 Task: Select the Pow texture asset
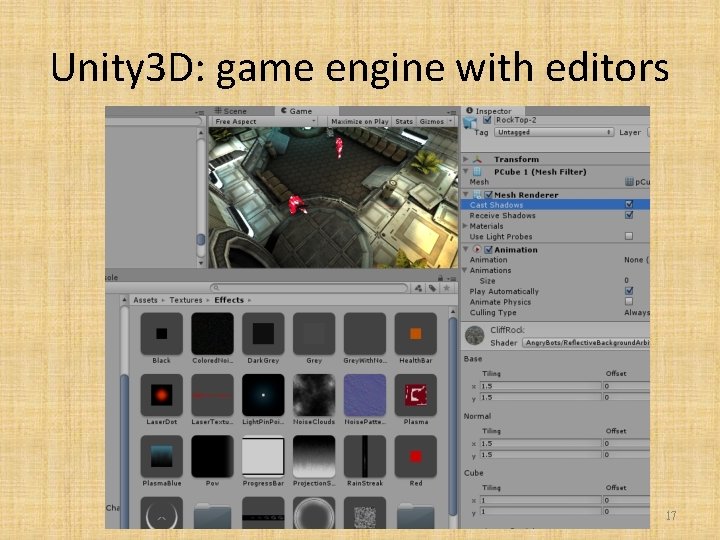coord(212,456)
